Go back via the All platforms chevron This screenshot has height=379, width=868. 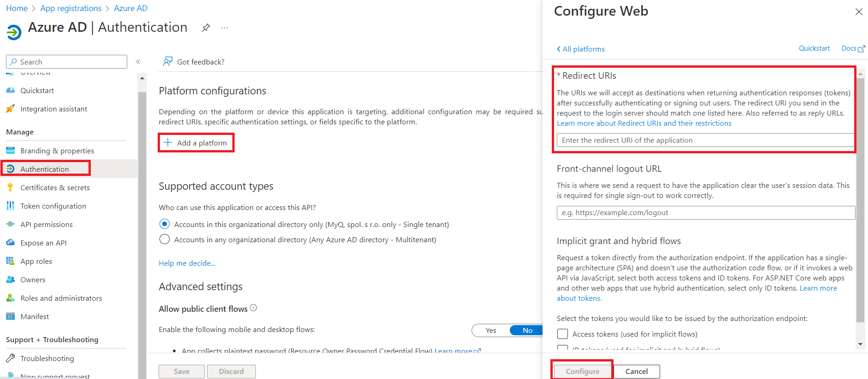(580, 49)
